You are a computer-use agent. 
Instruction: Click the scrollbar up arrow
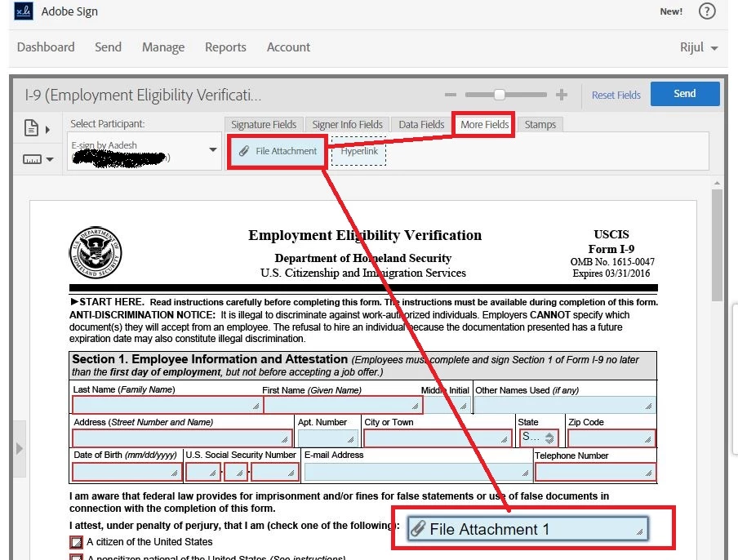pyautogui.click(x=717, y=183)
